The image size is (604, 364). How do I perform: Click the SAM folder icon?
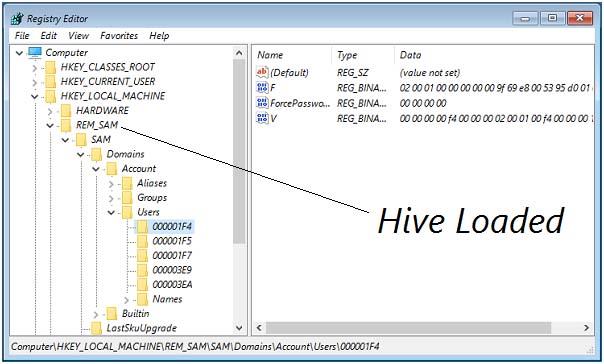tap(81, 140)
